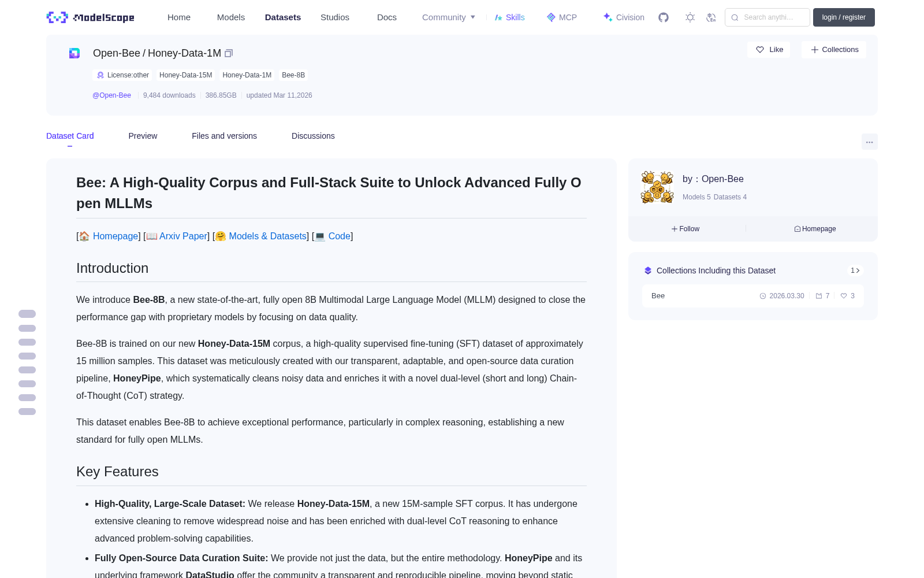Screen dimensions: 924x578
Task: Switch language with the translate icon
Action: (711, 17)
